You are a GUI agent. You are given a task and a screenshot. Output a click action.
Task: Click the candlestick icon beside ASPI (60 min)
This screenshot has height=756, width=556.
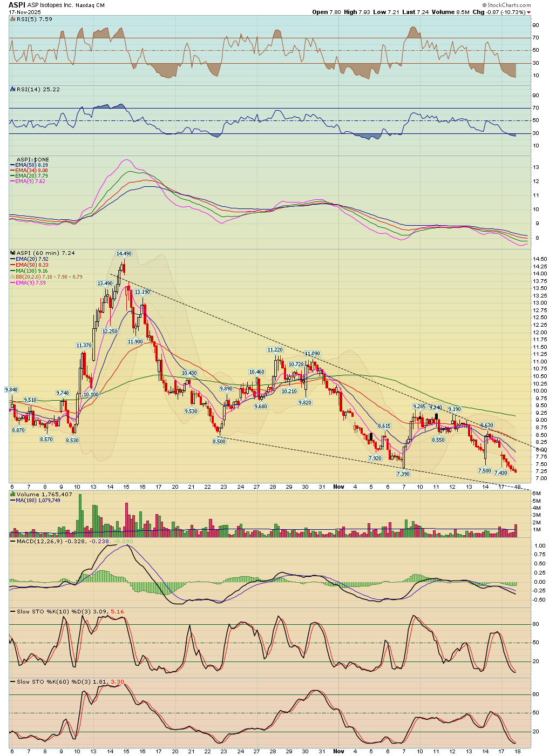pyautogui.click(x=13, y=253)
